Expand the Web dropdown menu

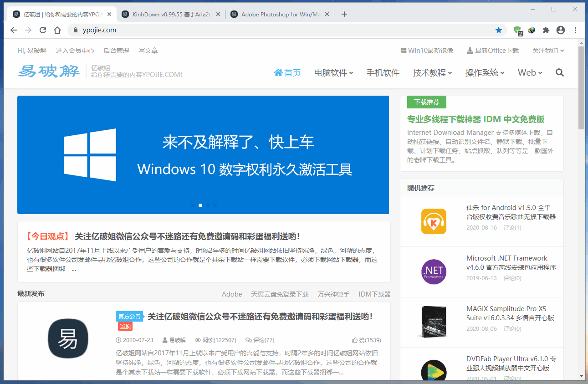[x=530, y=72]
